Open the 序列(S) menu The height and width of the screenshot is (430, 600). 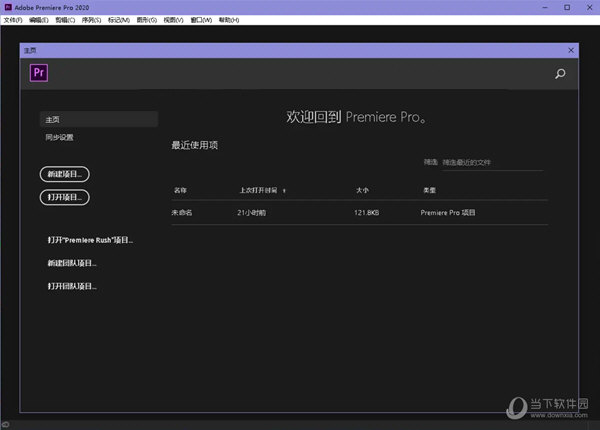tap(92, 19)
